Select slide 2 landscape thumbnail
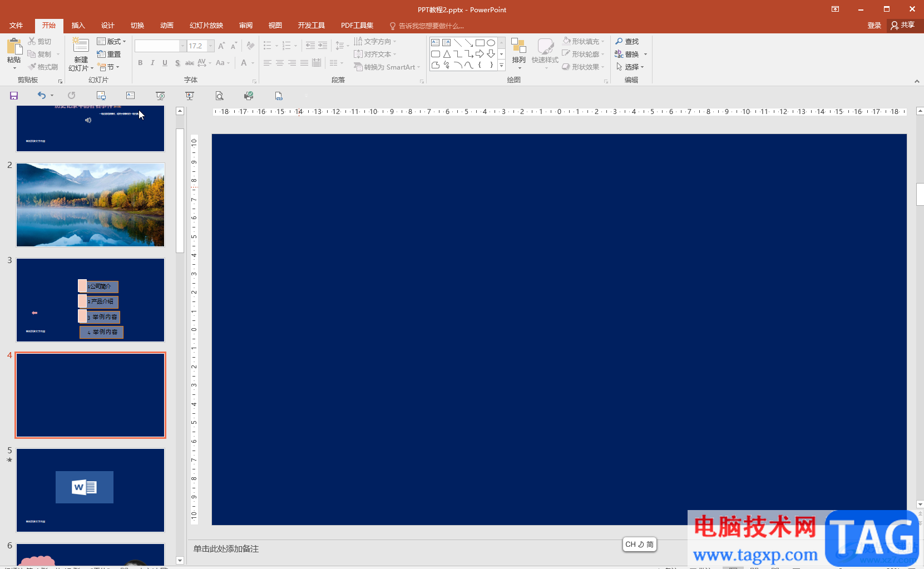This screenshot has width=924, height=569. (x=91, y=205)
